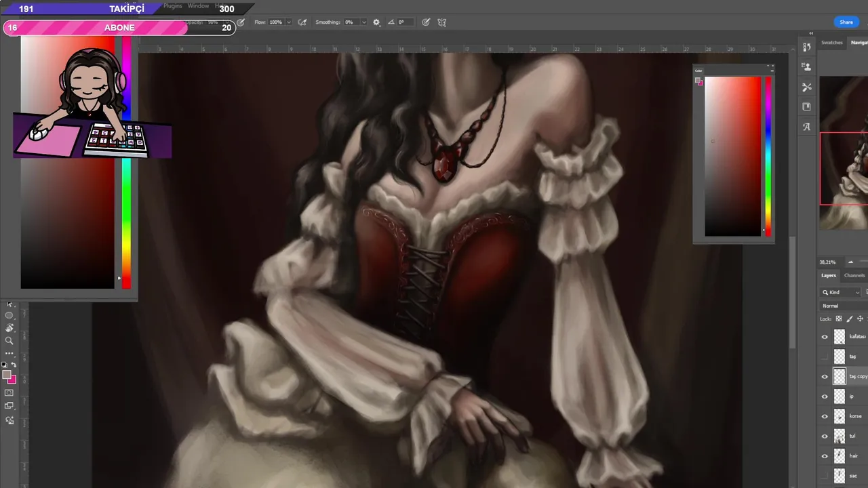Viewport: 868px width, 488px height.
Task: Open the tools crossed-icons panel in the dock
Action: (x=806, y=87)
